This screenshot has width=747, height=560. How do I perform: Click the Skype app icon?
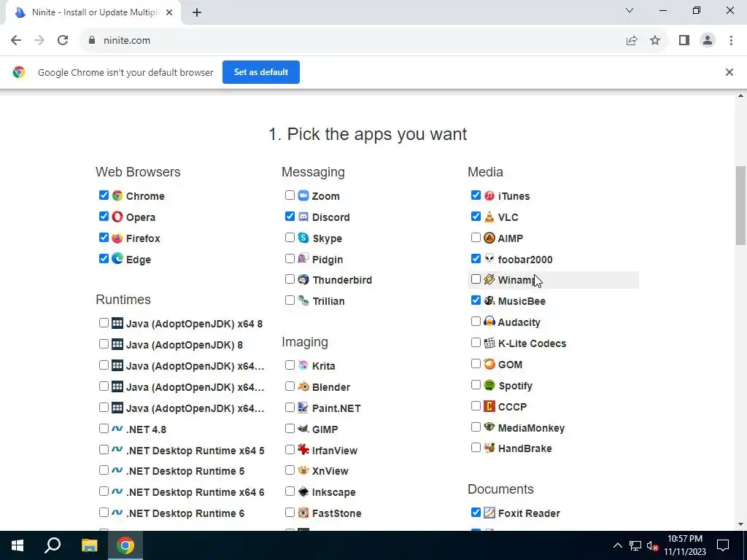[x=303, y=238]
